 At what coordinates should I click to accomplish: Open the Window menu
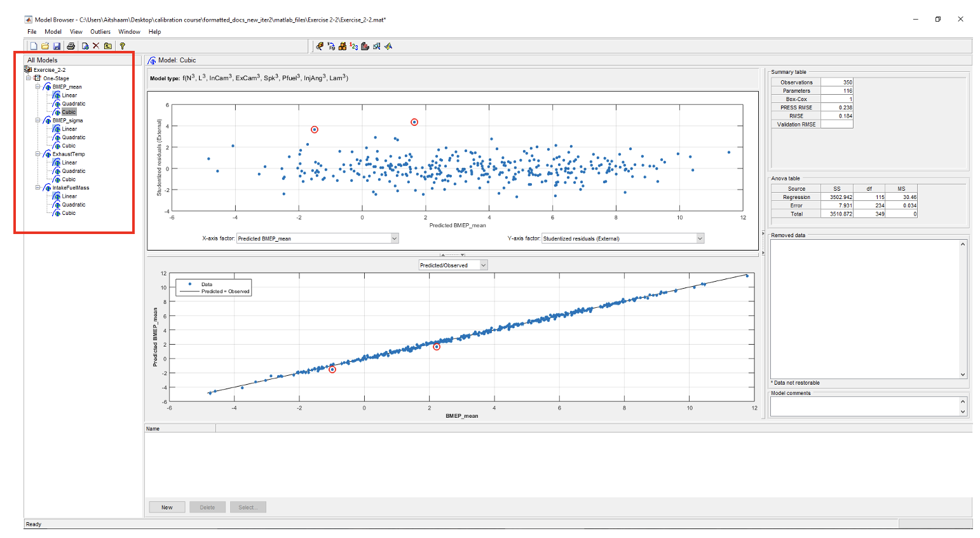click(129, 32)
